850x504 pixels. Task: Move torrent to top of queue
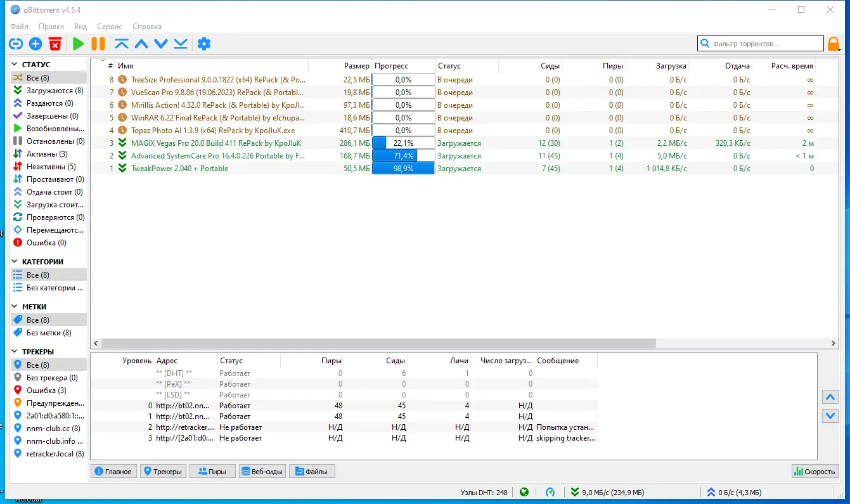[122, 44]
